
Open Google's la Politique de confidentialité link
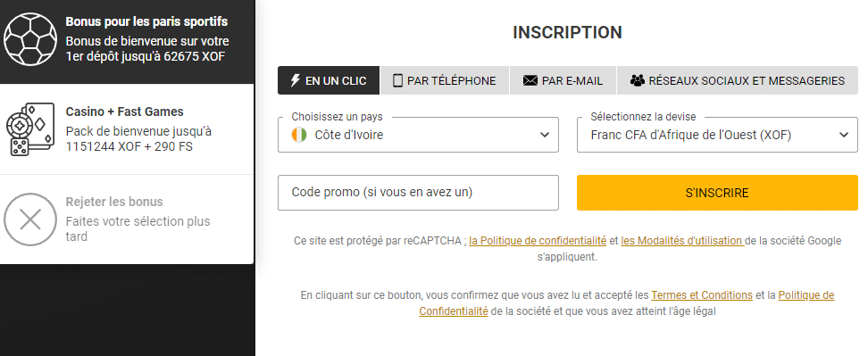538,241
